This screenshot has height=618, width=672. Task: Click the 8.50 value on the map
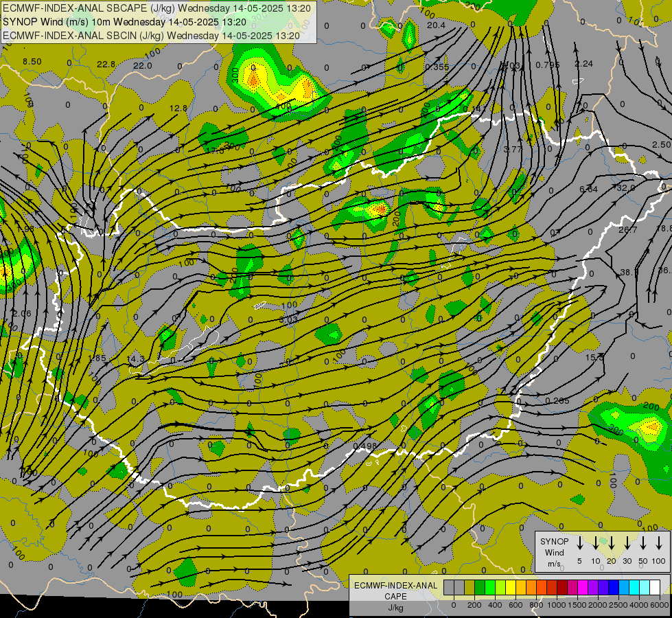(32, 62)
